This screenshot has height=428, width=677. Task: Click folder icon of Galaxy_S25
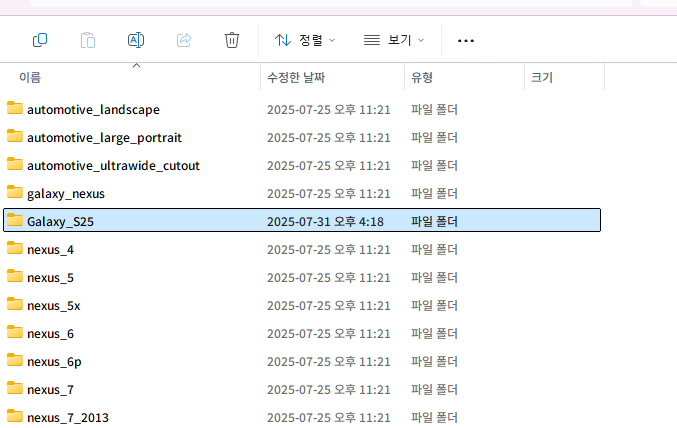click(x=15, y=220)
